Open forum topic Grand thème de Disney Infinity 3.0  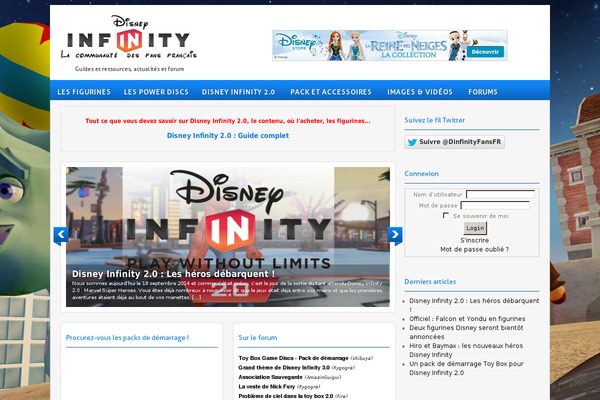(284, 368)
